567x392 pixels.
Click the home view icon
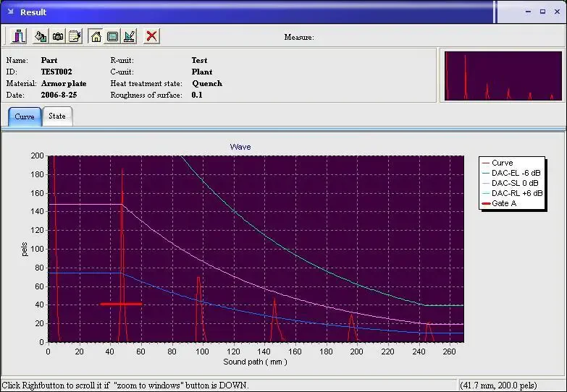[96, 36]
